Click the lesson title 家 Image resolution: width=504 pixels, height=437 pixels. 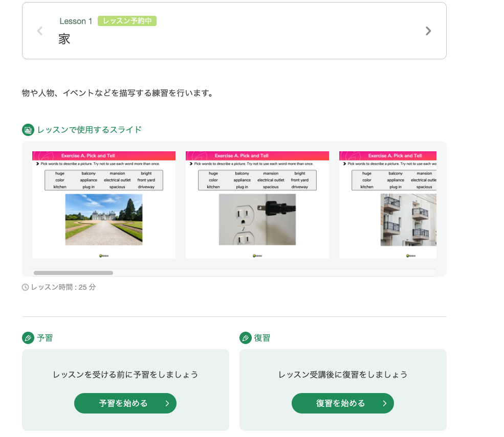click(x=64, y=39)
